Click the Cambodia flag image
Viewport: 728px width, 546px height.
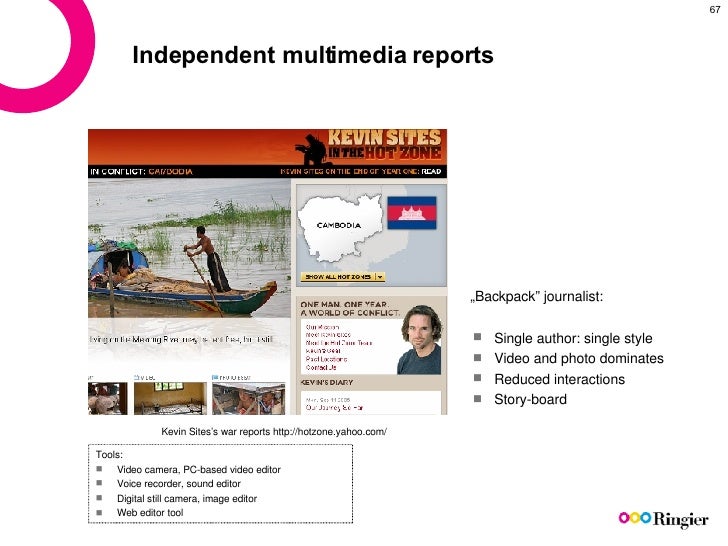412,213
